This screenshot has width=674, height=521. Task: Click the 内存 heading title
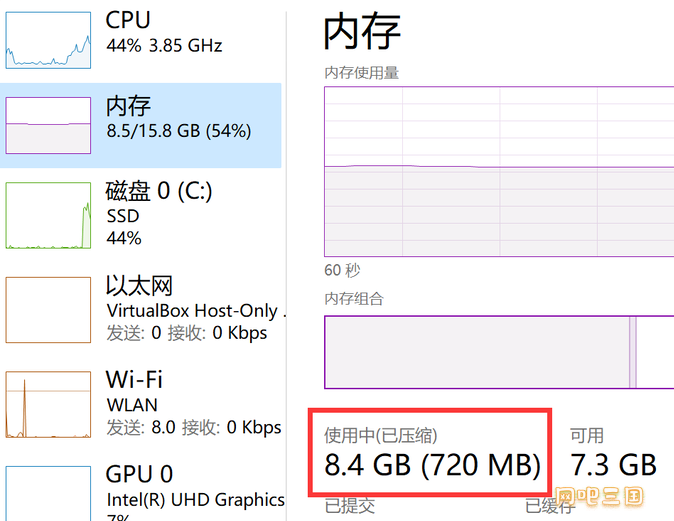click(362, 31)
